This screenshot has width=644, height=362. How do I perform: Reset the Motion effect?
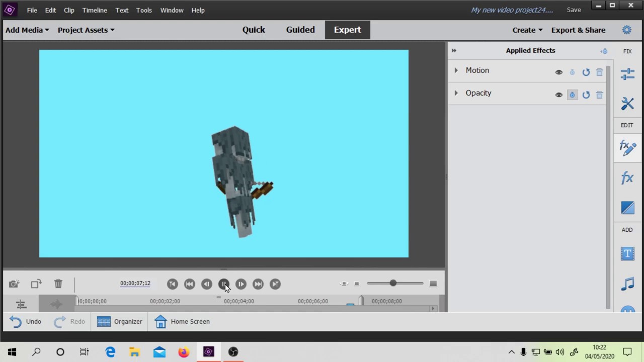tap(586, 72)
